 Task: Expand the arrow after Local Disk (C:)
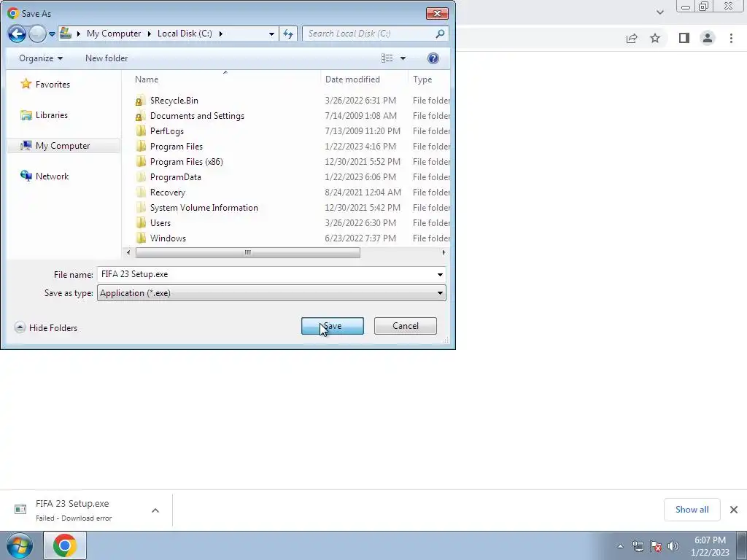pos(220,34)
